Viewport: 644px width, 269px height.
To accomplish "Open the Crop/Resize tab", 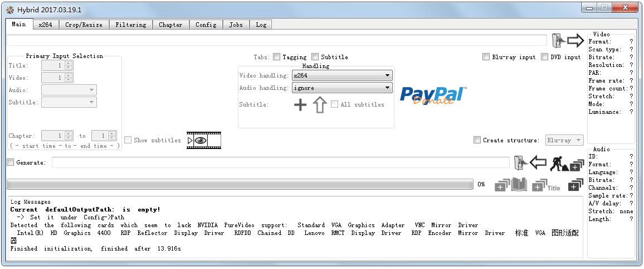I will (84, 25).
